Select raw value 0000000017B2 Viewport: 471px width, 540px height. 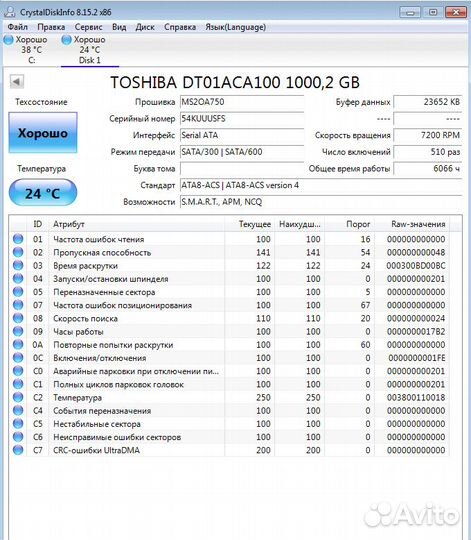[416, 332]
